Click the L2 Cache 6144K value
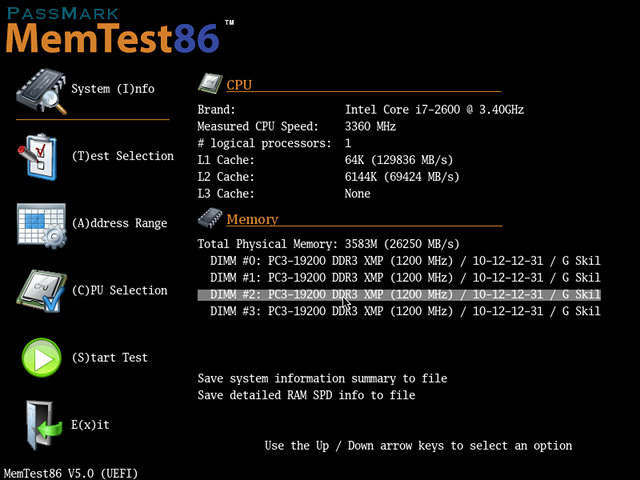Viewport: 640px width, 480px height. coord(402,177)
